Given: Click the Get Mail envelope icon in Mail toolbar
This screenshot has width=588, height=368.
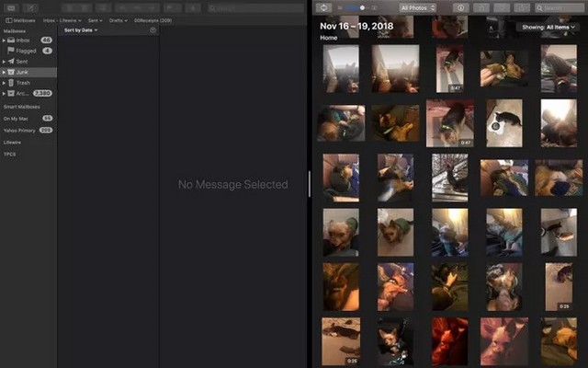Looking at the screenshot, I should pyautogui.click(x=11, y=7).
